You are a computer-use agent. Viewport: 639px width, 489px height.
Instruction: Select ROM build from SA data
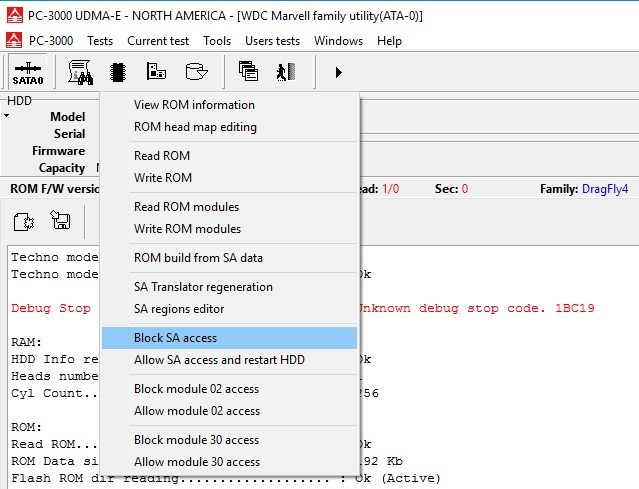pos(229,258)
